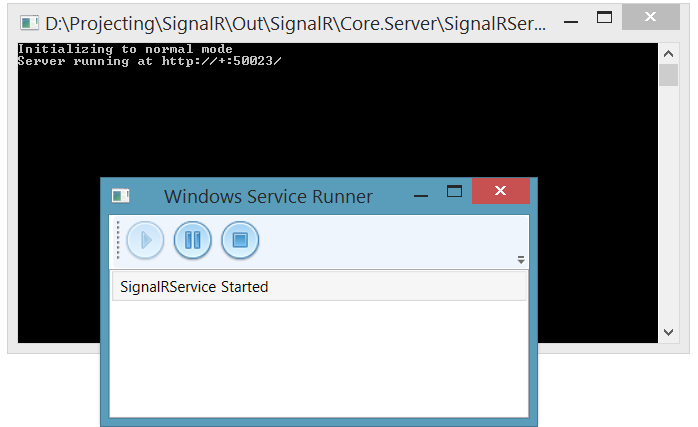Pause the SignalRService using the pause button
Image resolution: width=698 pixels, height=427 pixels.
coord(193,240)
